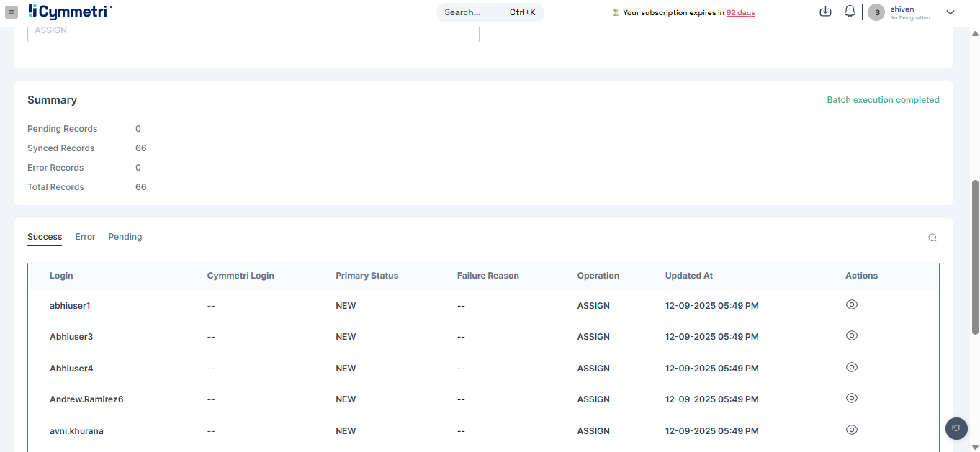The height and width of the screenshot is (452, 980).
Task: Click the Pending Records label
Action: pos(63,129)
